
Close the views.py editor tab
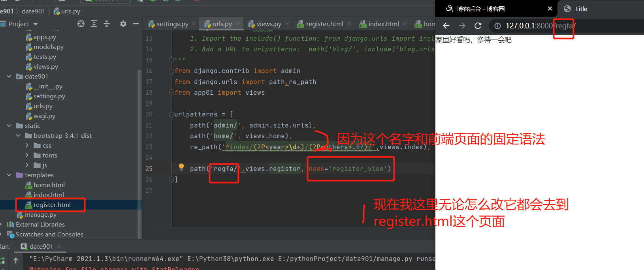tap(287, 24)
